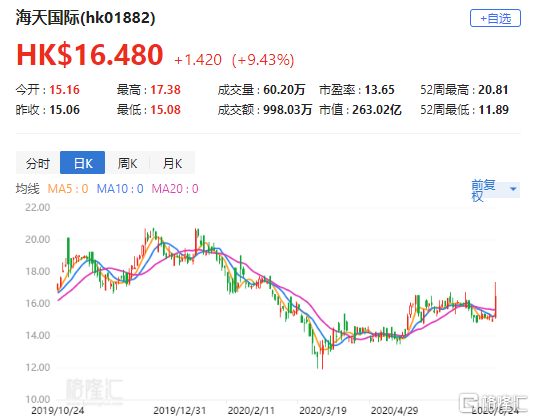This screenshot has width=534, height=420.
Task: Click the 前复权 dropdown arrow
Action: click(513, 189)
